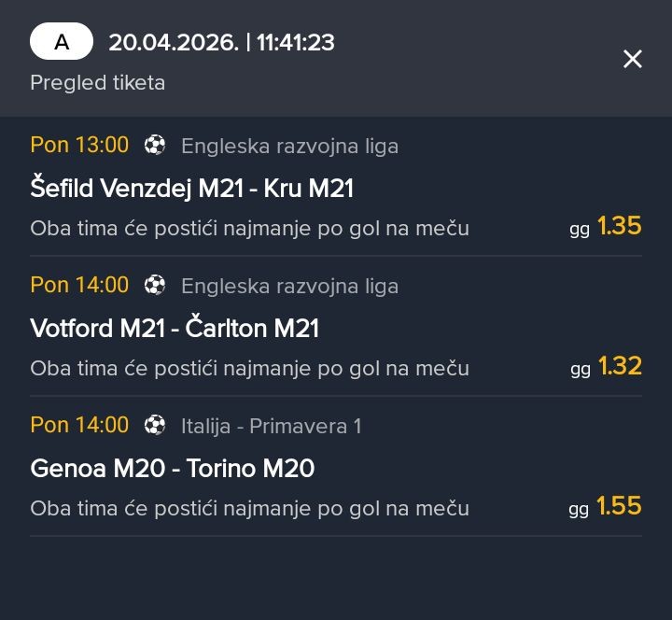Click the gg bet type for Genoa match
This screenshot has width=672, height=620.
pos(579,509)
